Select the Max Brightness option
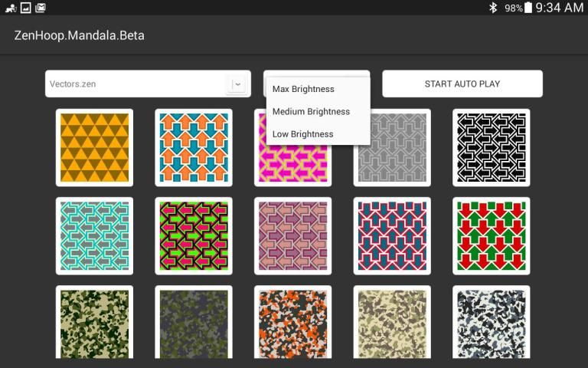Viewport: 588px width, 368px height. 303,89
